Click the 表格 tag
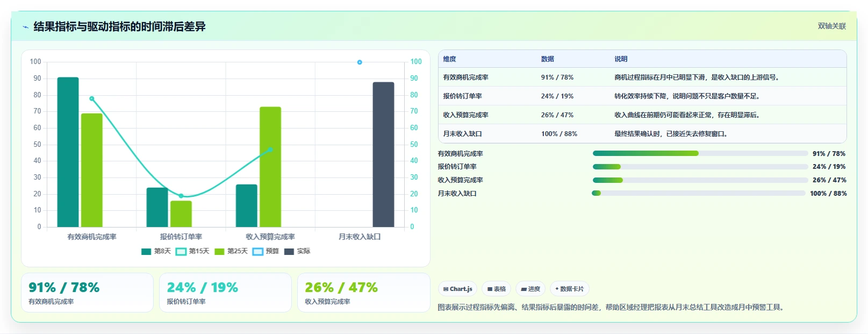868x334 pixels. [496, 289]
